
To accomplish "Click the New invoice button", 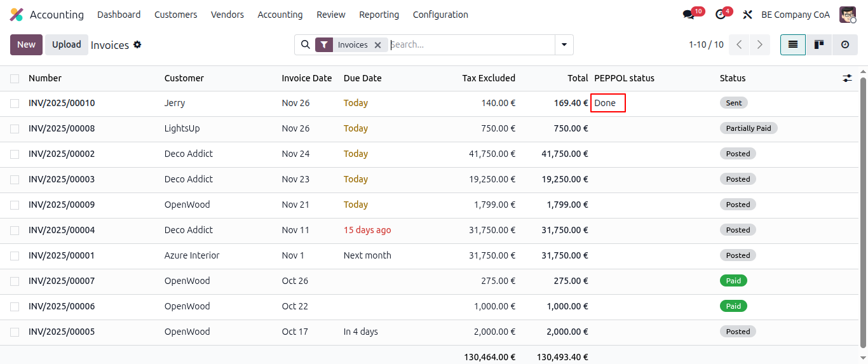I will pyautogui.click(x=26, y=44).
